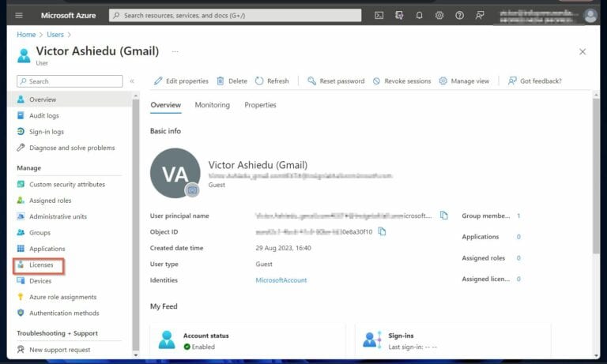Viewport: 607px width, 364px height.
Task: Open the Azure portal hamburger menu
Action: [19, 16]
